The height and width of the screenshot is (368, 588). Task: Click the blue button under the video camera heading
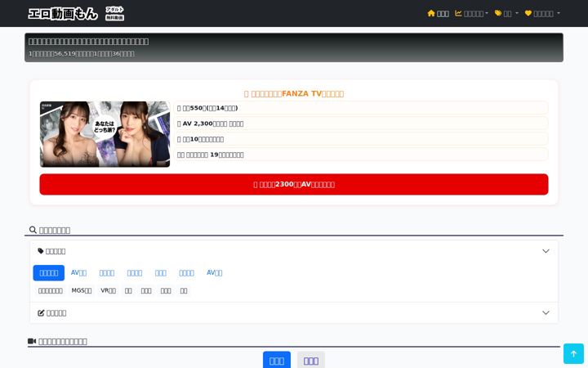(x=277, y=360)
